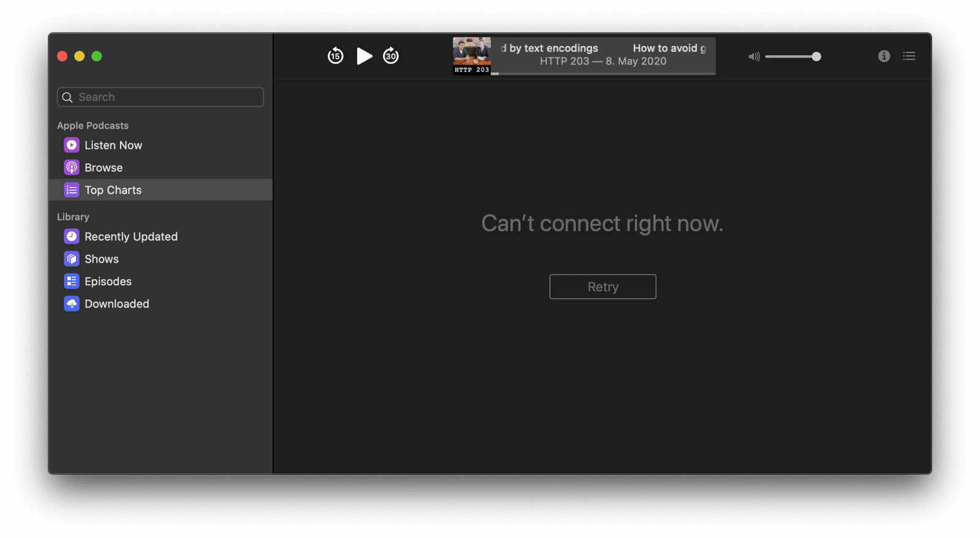The width and height of the screenshot is (980, 538).
Task: Select Top Charts in sidebar
Action: 113,190
